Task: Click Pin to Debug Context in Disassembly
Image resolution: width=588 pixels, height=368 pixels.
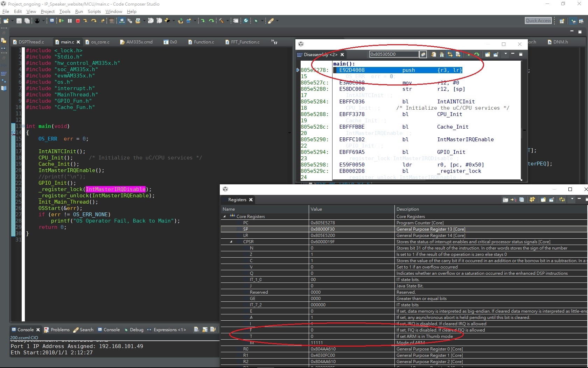Action: [x=496, y=54]
